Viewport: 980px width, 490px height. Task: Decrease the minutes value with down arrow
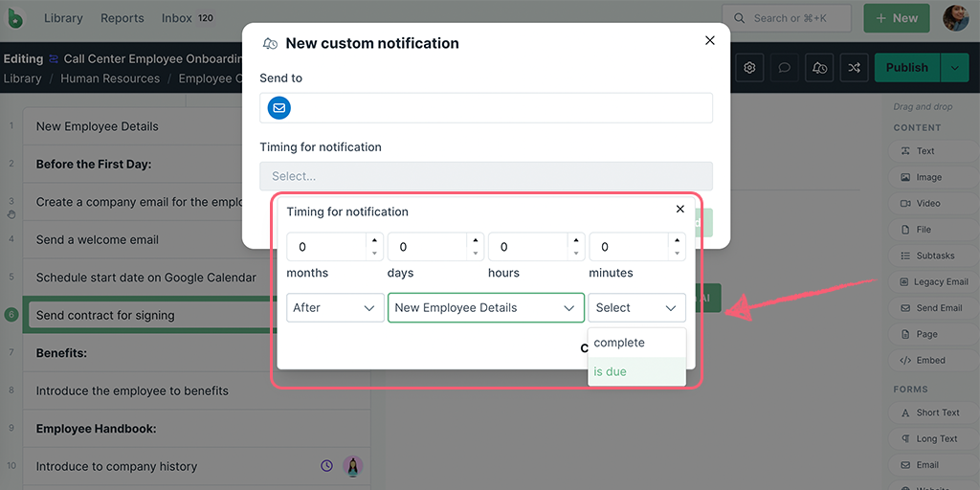point(677,254)
